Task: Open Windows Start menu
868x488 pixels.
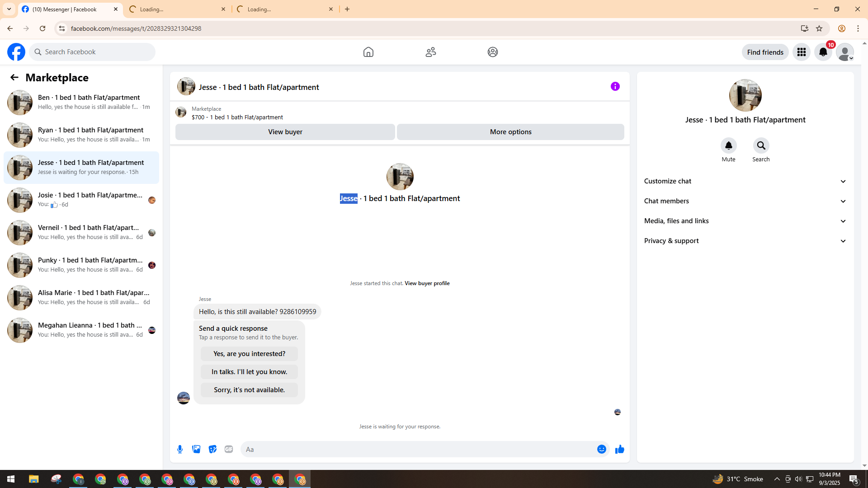Action: pos(11,479)
